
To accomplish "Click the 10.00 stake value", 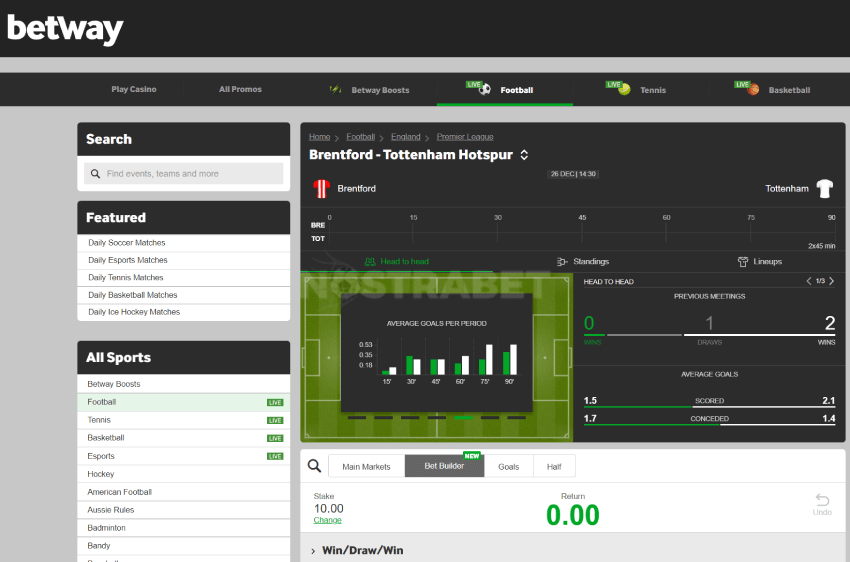I will point(329,508).
